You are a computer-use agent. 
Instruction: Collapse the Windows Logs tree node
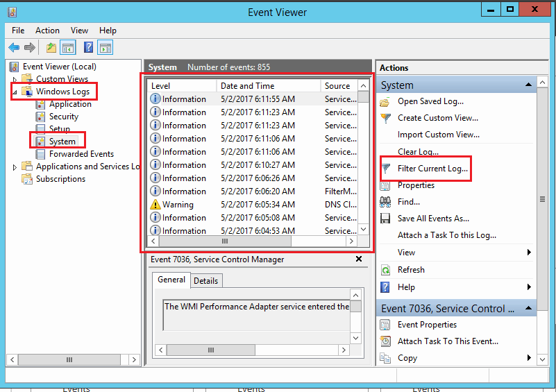coord(15,92)
